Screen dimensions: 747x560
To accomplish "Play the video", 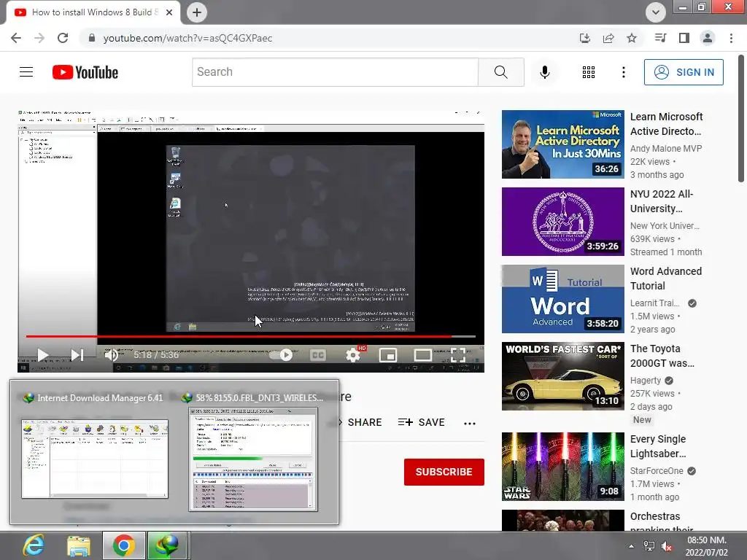I will pos(43,355).
